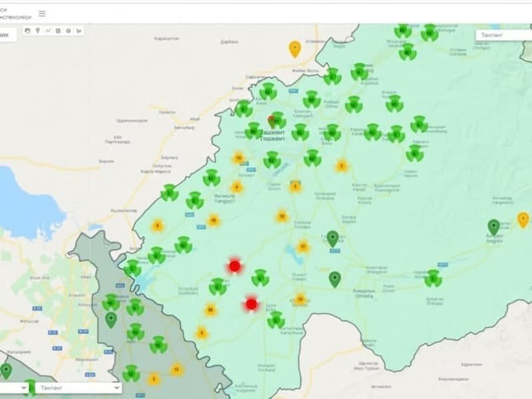532x399 pixels.
Task: Click the lower red alert cluster marker
Action: coord(251,304)
